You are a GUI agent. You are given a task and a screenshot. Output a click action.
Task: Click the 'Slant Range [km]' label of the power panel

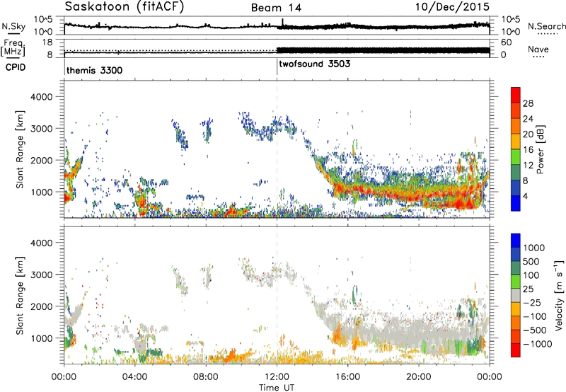tap(20, 149)
